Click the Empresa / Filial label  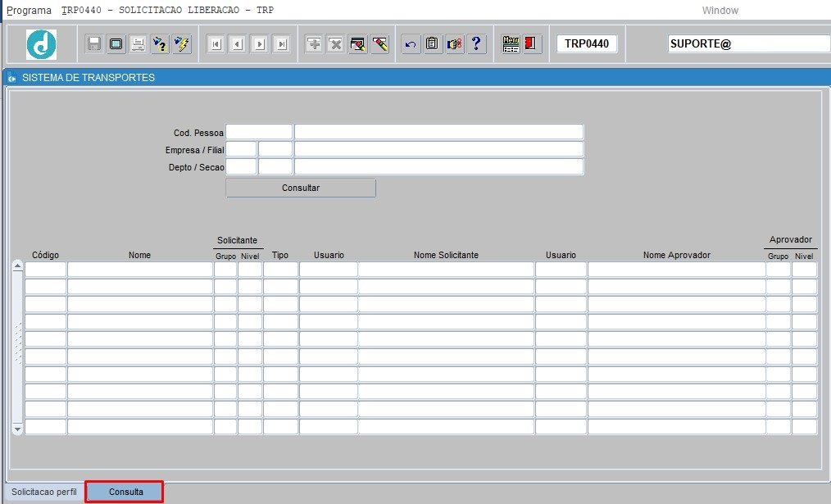click(194, 150)
